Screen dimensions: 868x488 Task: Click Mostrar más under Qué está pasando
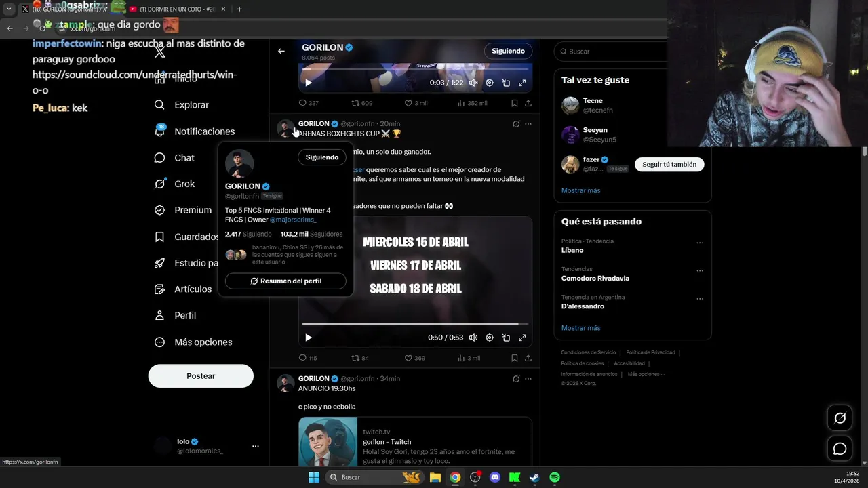tap(580, 328)
